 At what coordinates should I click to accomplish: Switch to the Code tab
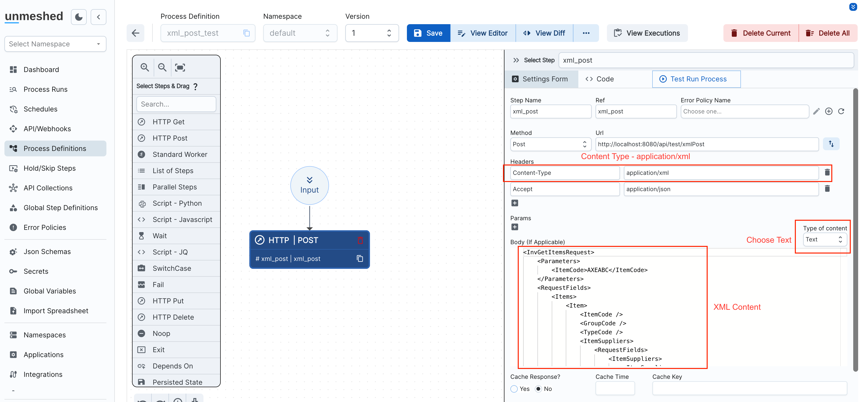coord(600,79)
